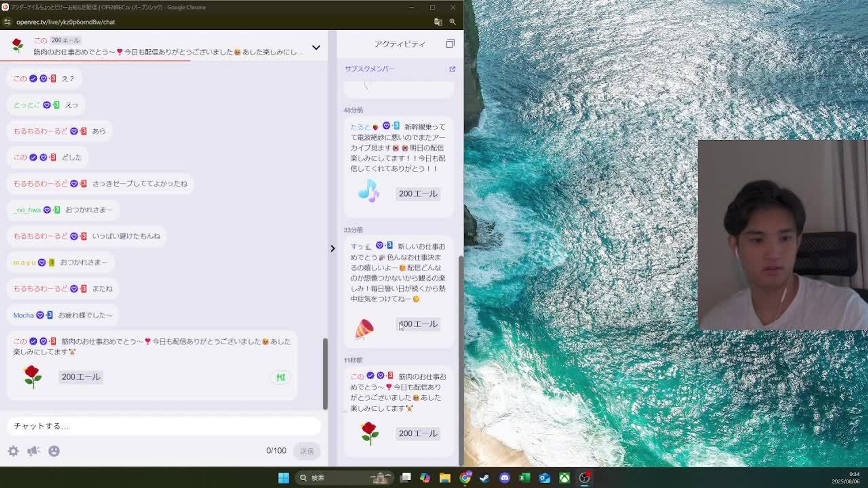
Task: Click the zoom magnifier icon in the address bar
Action: [453, 21]
